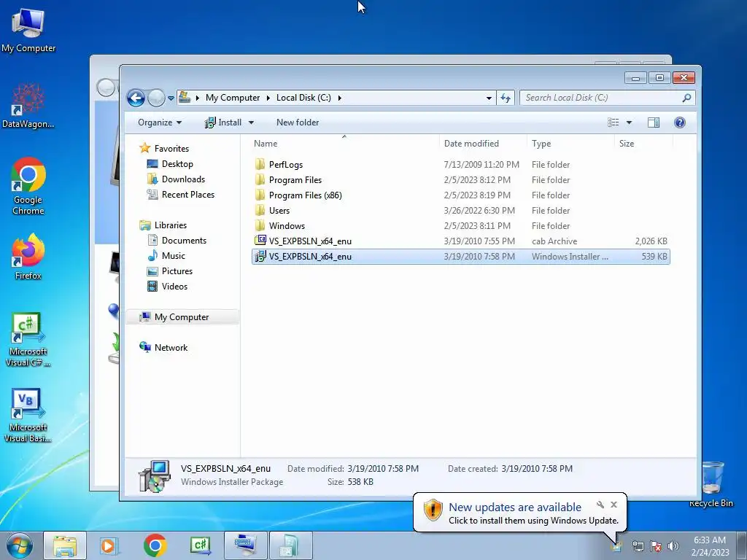Click the 2,026 KB size cell
747x560 pixels.
651,241
